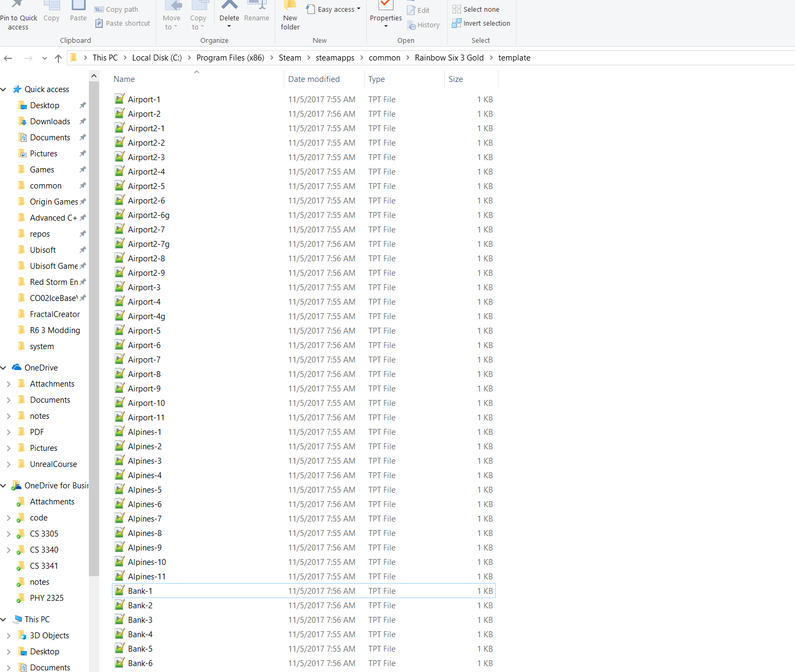
Task: Select the CS 3341 folder in the sidebar
Action: [x=44, y=566]
